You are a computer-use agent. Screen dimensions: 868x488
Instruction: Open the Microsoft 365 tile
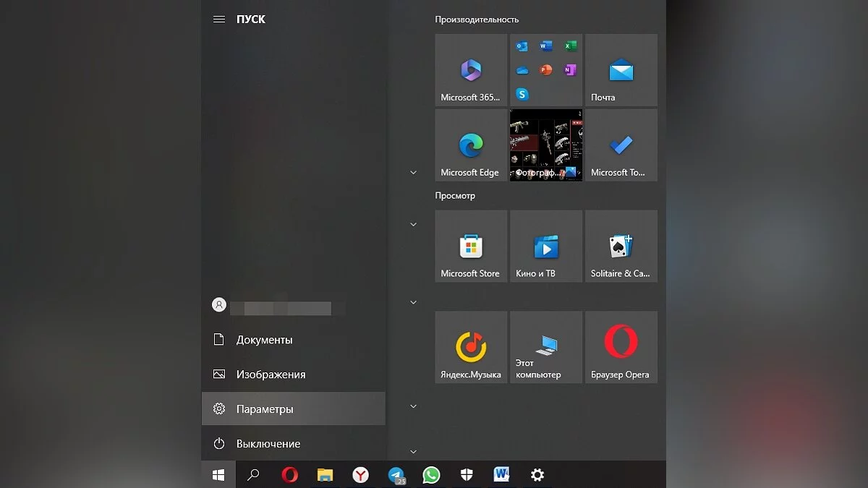[x=471, y=70]
